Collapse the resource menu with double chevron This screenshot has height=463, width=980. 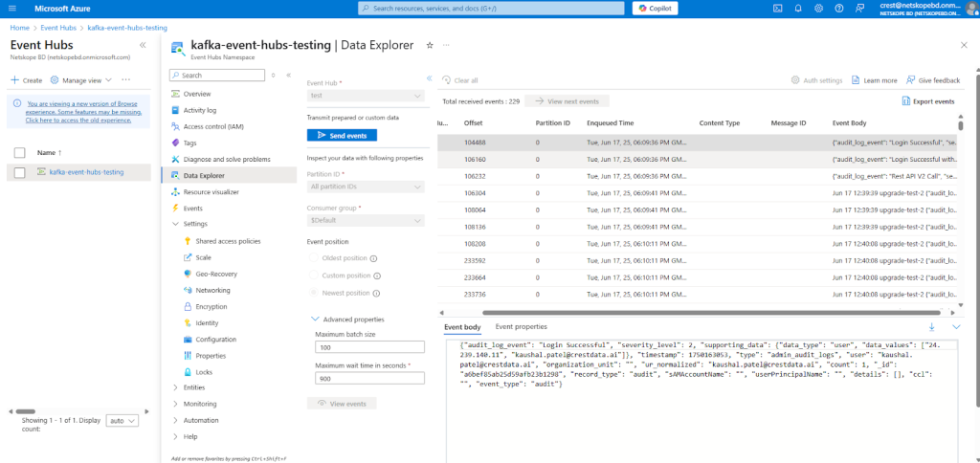point(288,75)
